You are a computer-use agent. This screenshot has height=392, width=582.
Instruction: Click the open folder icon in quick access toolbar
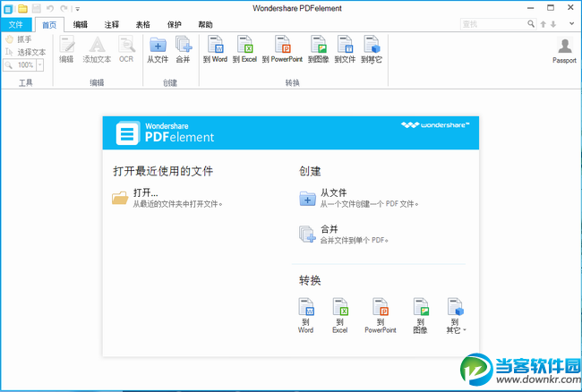(23, 9)
